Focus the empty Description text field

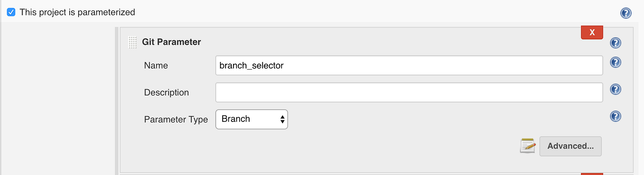(409, 93)
